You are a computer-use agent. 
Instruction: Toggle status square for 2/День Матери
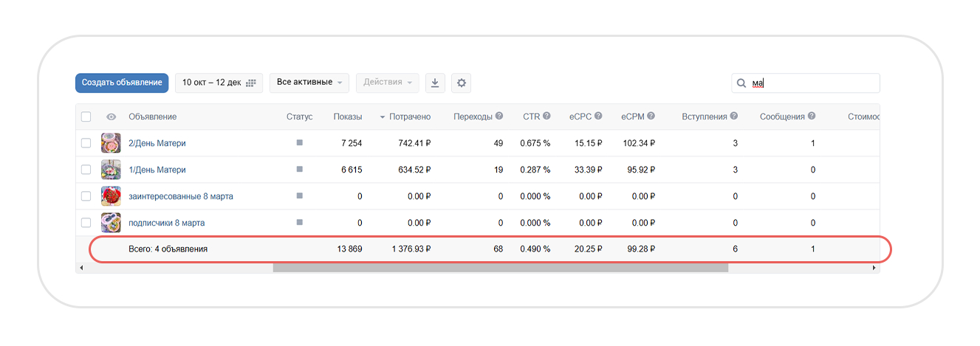pos(299,143)
